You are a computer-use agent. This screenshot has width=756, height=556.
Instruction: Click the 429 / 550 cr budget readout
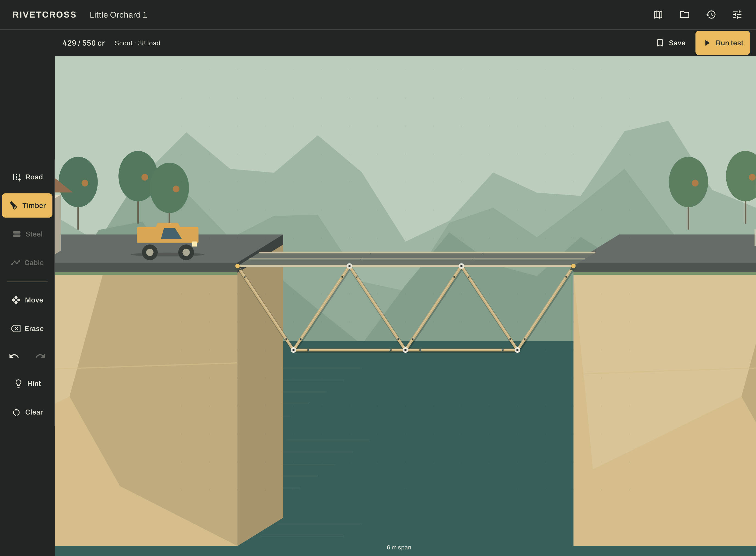(x=84, y=43)
